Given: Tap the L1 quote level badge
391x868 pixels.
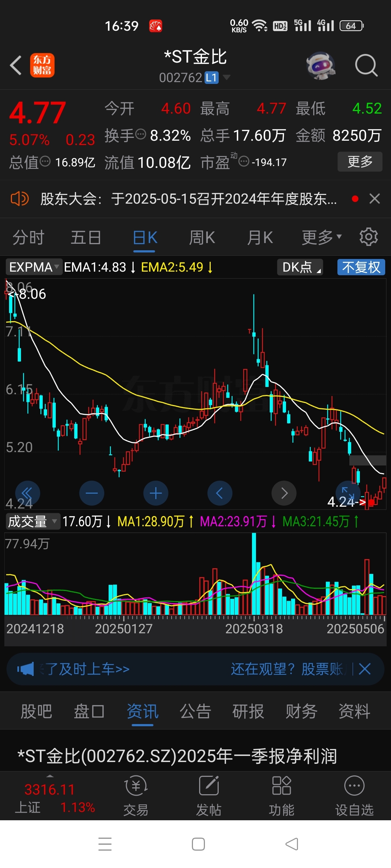Looking at the screenshot, I should (211, 77).
